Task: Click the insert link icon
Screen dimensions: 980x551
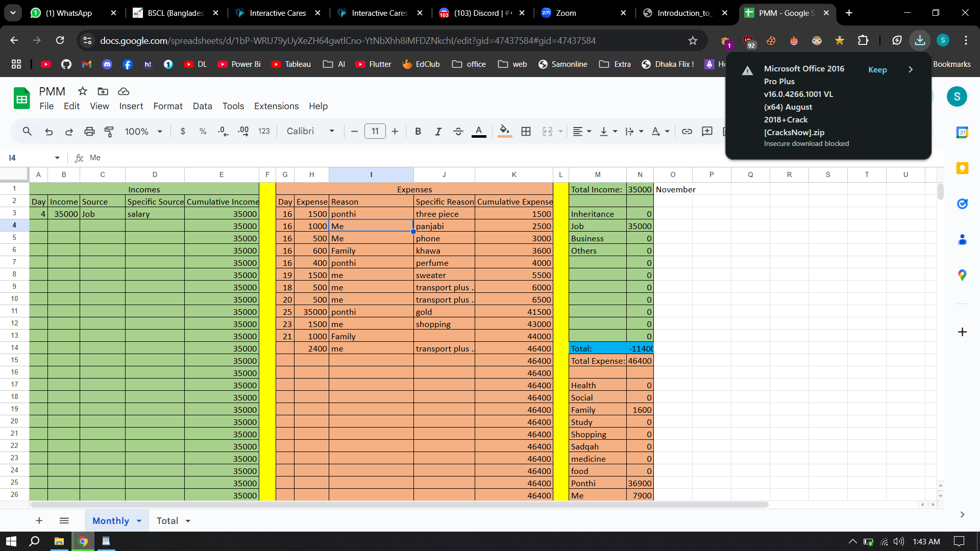Action: (687, 132)
